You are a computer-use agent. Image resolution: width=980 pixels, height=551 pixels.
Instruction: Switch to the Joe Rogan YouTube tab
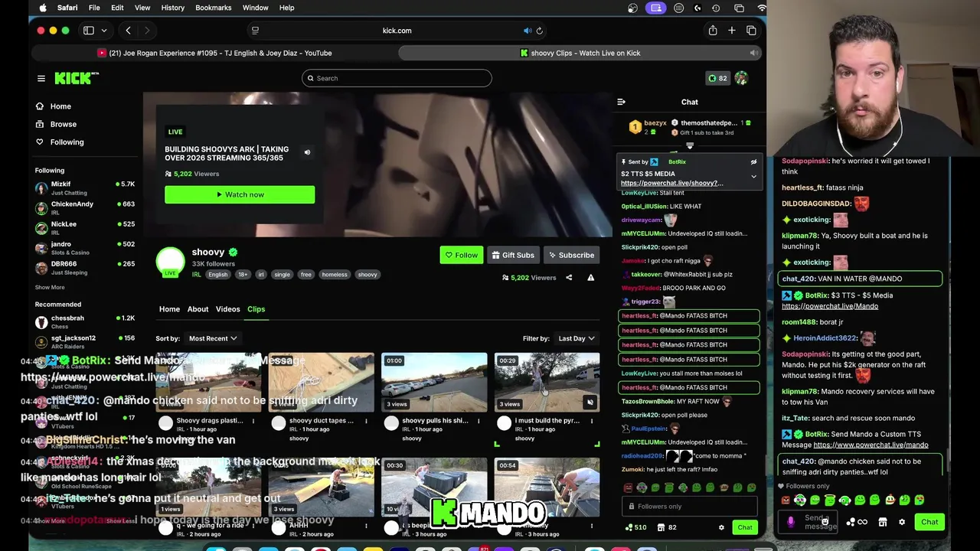coord(214,53)
